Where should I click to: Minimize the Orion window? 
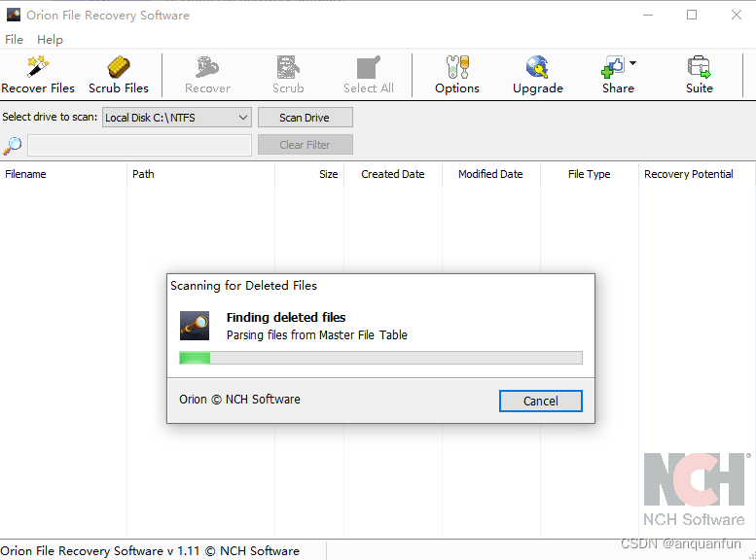click(x=648, y=15)
